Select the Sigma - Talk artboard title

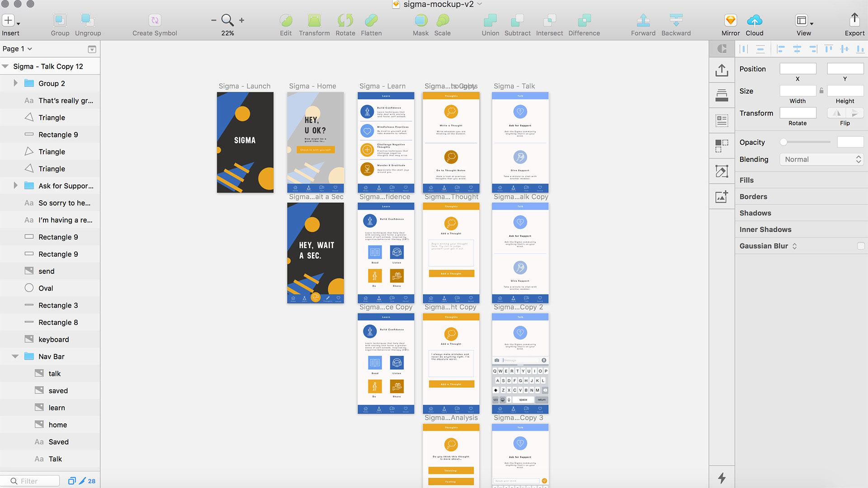point(514,86)
